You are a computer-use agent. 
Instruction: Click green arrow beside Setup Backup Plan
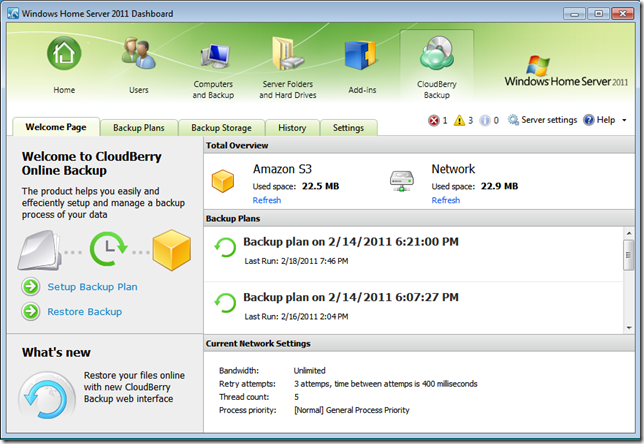click(31, 287)
